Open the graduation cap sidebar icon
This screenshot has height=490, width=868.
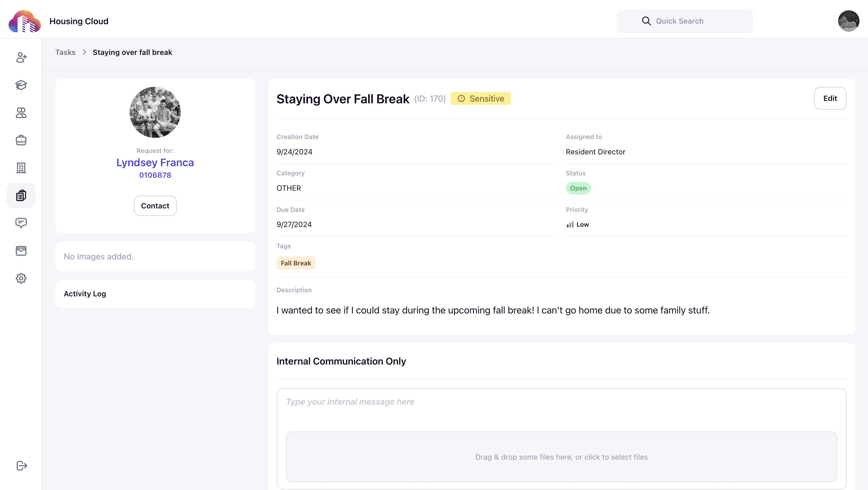tap(21, 85)
